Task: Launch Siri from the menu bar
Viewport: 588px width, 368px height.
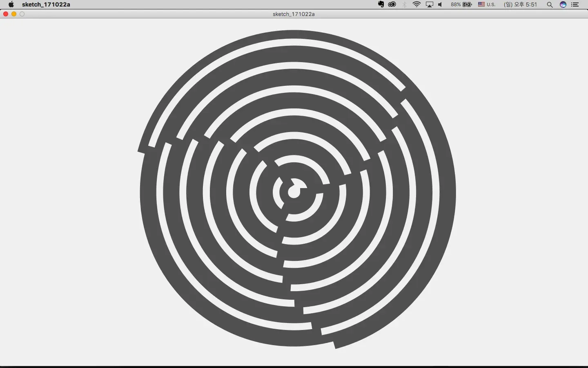Action: 563,4
